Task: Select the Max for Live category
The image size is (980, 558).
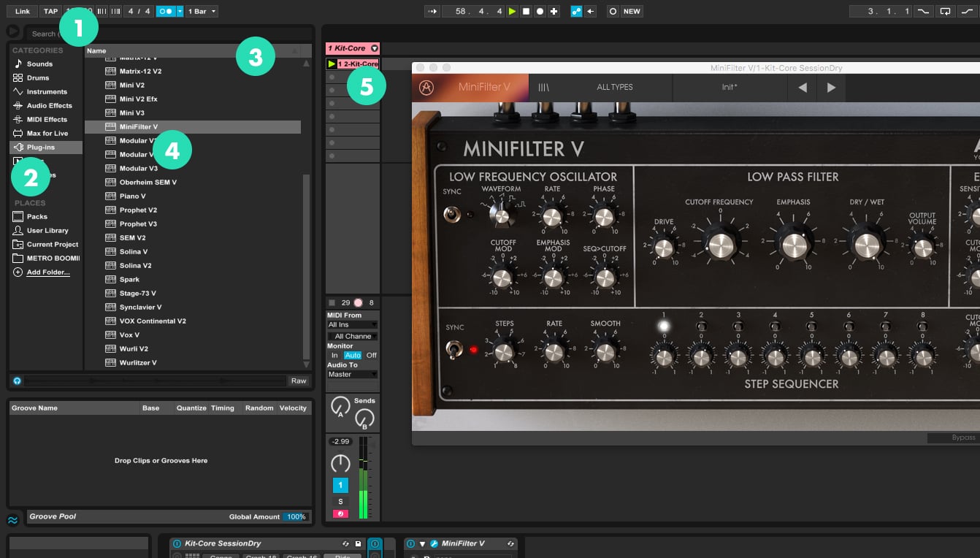Action: (47, 133)
